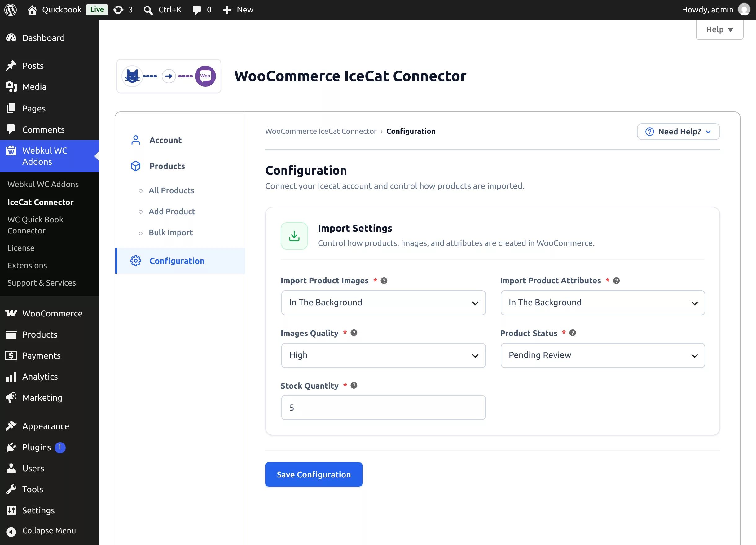Screen dimensions: 756x545
Task: Click the Live status badge
Action: [97, 10]
